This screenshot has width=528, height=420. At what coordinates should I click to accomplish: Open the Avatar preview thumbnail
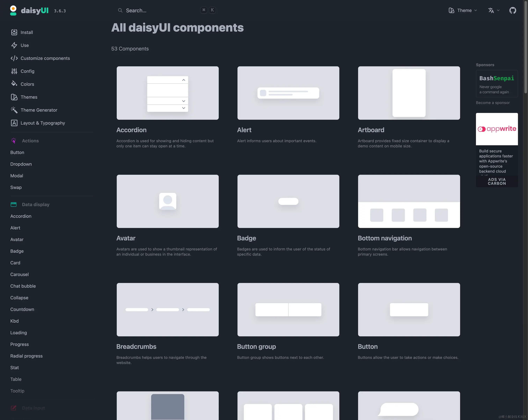coord(167,201)
